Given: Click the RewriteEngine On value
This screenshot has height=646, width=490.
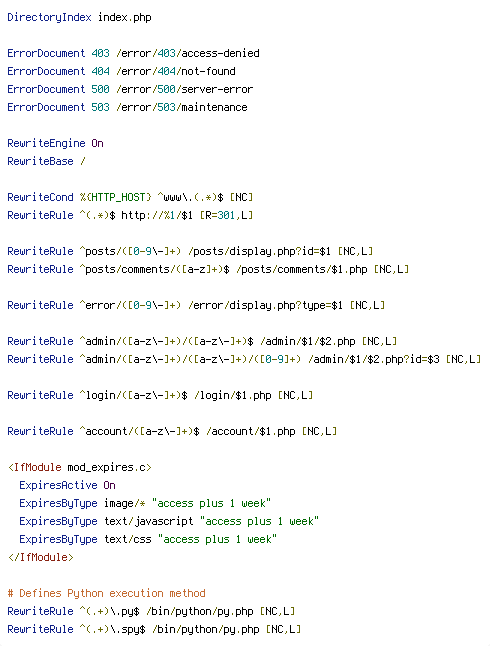Looking at the screenshot, I should (x=97, y=143).
